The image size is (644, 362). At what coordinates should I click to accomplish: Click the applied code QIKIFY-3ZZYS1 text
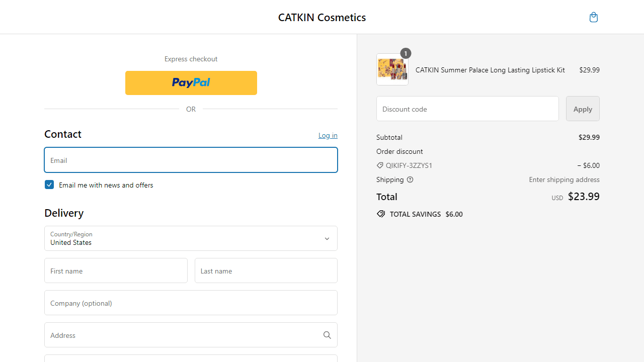coord(409,165)
